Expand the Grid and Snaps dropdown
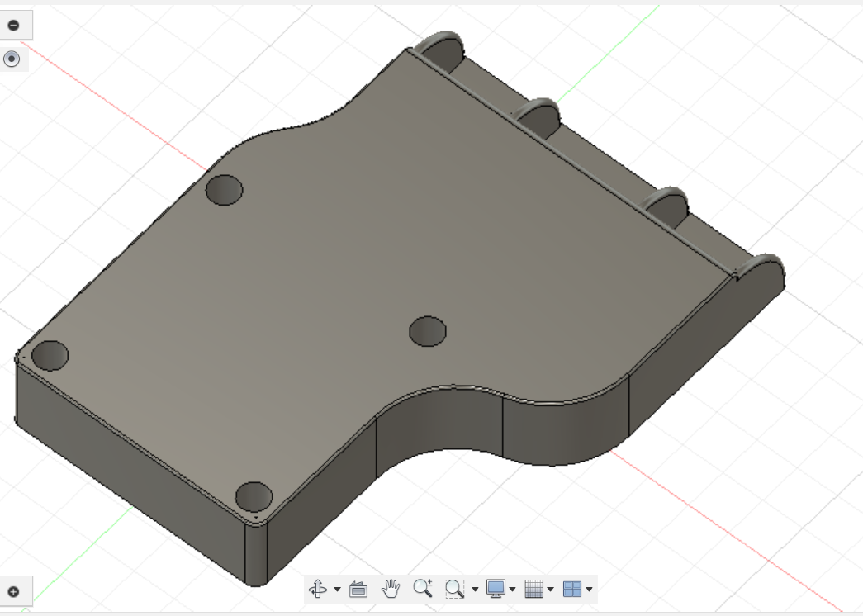Viewport: 863px width, 616px height. coord(548,589)
